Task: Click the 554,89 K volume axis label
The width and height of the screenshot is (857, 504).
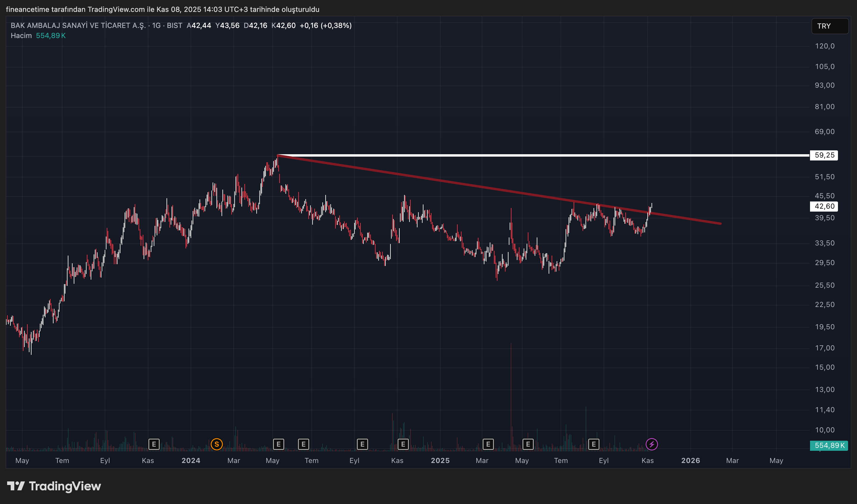Action: click(829, 445)
